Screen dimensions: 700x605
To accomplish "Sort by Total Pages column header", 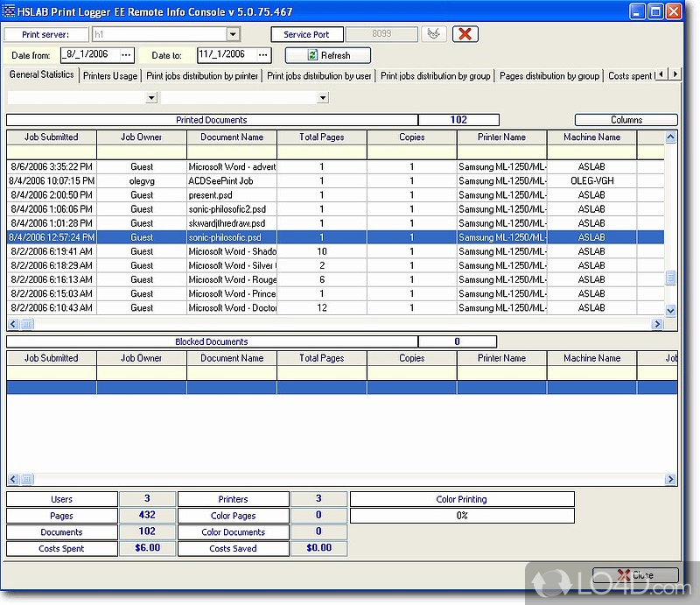I will pos(321,137).
